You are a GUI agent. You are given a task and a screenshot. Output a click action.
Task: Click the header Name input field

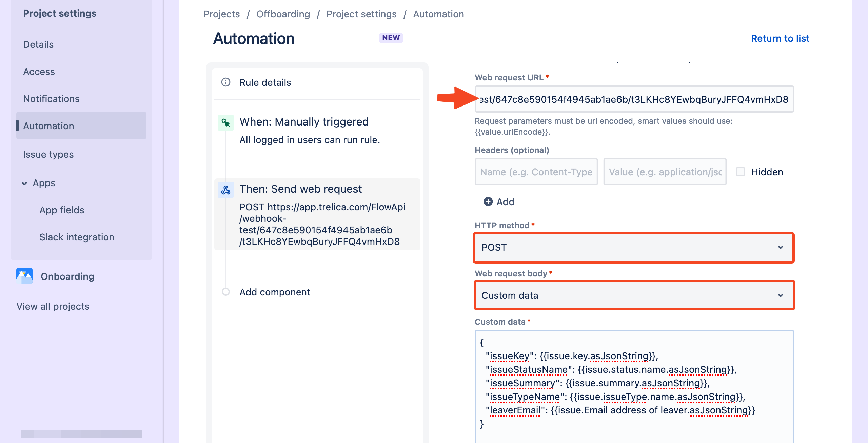click(x=536, y=172)
